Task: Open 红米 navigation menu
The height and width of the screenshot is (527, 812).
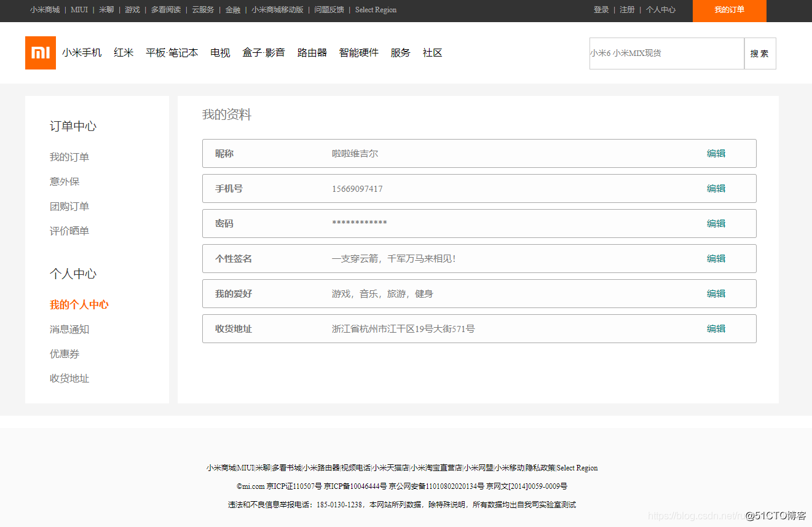Action: coord(124,53)
